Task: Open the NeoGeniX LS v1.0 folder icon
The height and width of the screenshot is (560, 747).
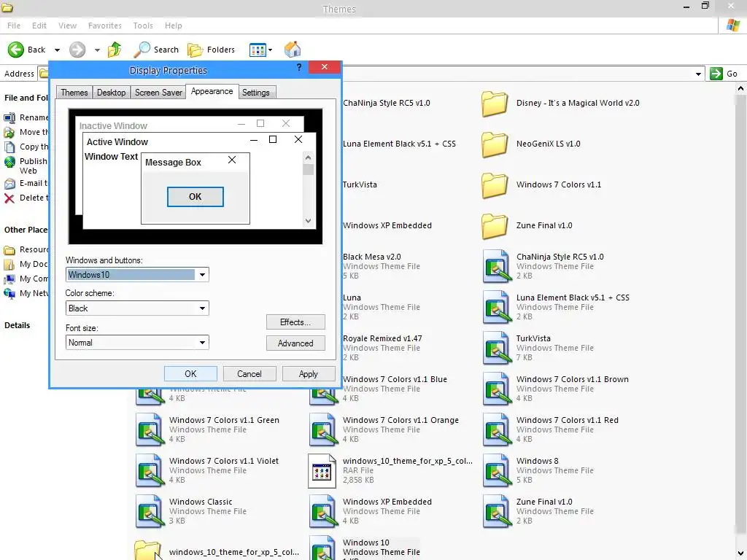Action: click(x=494, y=144)
